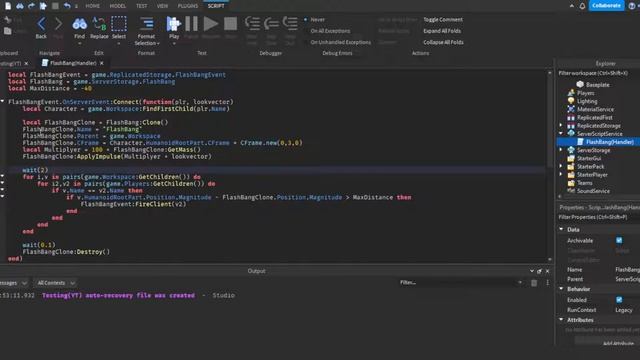Click the SoundService icon in Explorer
This screenshot has height=360, width=640.
pyautogui.click(x=571, y=191)
